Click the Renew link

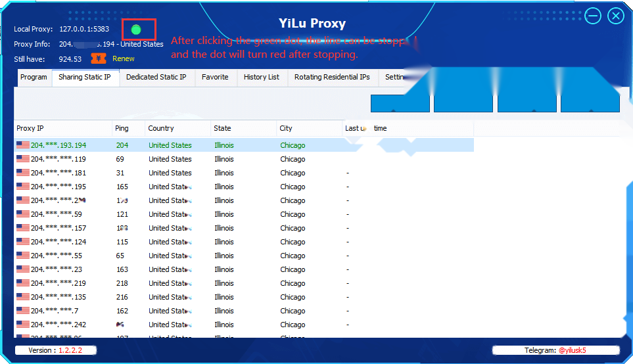click(x=123, y=59)
